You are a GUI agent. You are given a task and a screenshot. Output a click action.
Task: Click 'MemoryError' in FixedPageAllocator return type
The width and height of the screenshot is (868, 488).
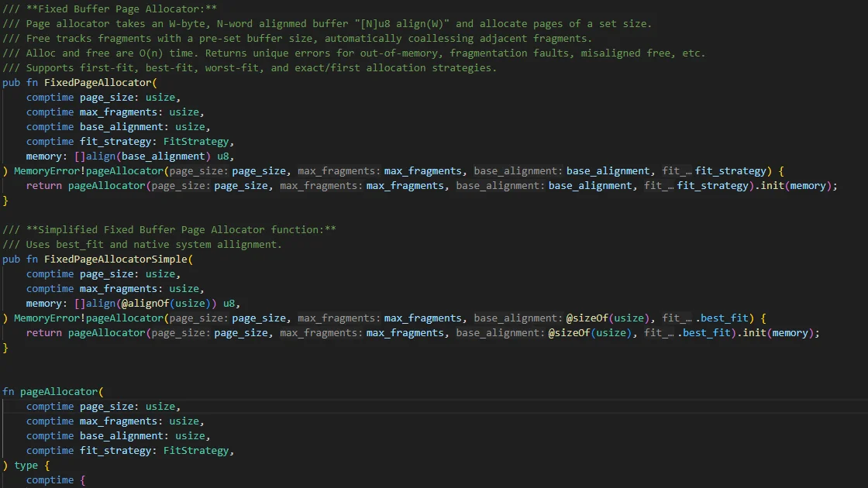(47, 171)
